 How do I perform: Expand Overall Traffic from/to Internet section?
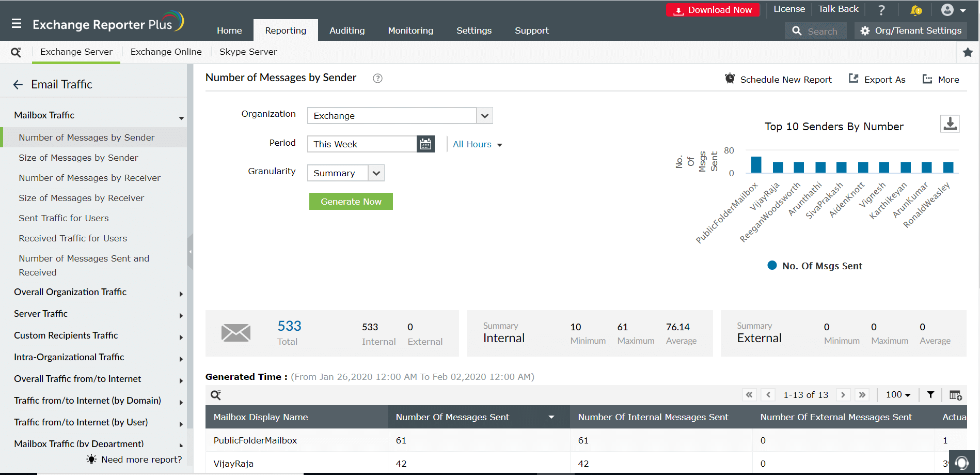click(181, 381)
